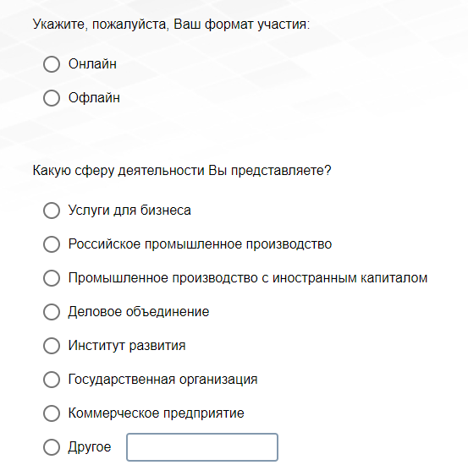Image resolution: width=468 pixels, height=476 pixels.
Task: Select the Онлайн radio button
Action: pyautogui.click(x=52, y=64)
